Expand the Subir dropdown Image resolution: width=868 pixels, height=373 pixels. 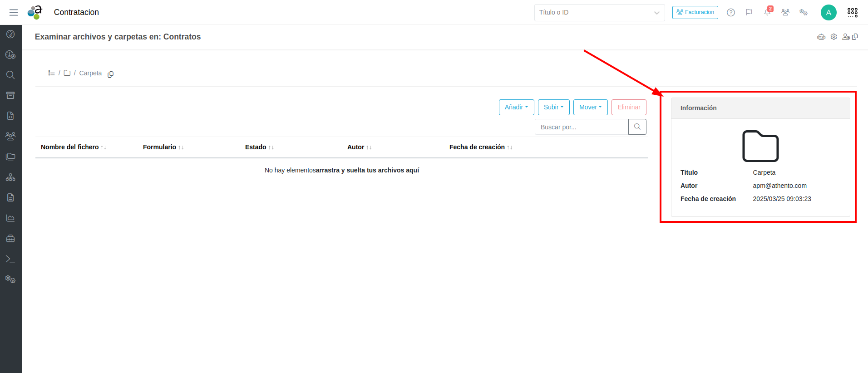tap(553, 107)
